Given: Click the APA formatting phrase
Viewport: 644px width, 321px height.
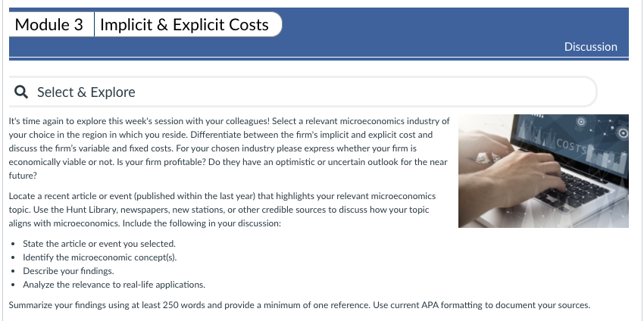Looking at the screenshot, I should (x=457, y=305).
